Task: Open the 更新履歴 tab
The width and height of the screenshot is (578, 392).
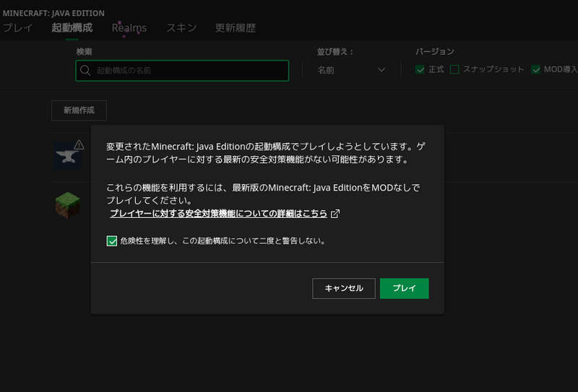Action: point(236,28)
